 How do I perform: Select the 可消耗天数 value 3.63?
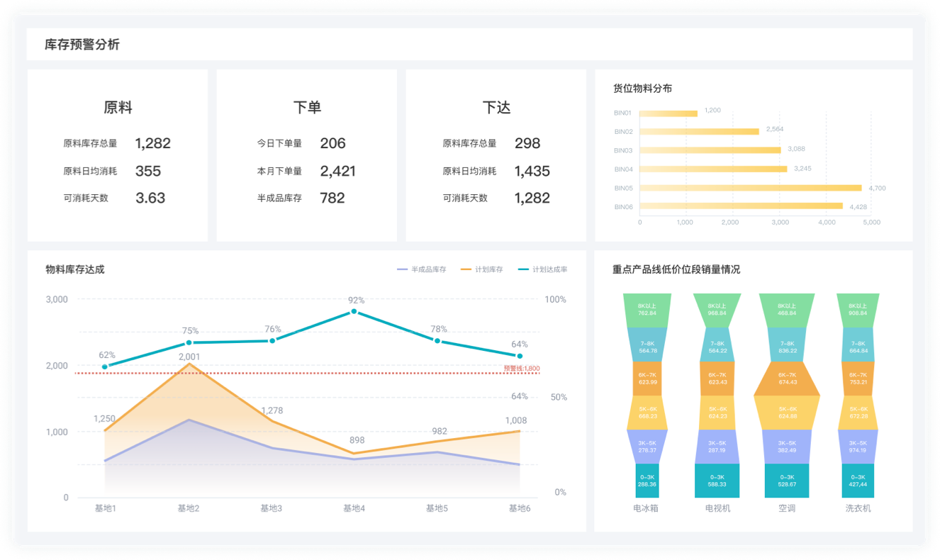pyautogui.click(x=150, y=198)
